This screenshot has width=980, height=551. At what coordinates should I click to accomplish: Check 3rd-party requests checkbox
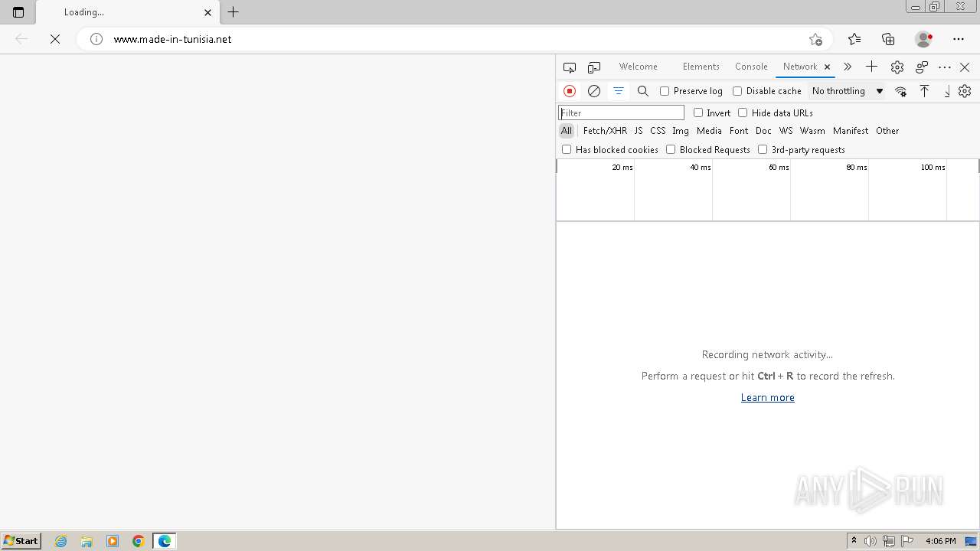coord(763,149)
